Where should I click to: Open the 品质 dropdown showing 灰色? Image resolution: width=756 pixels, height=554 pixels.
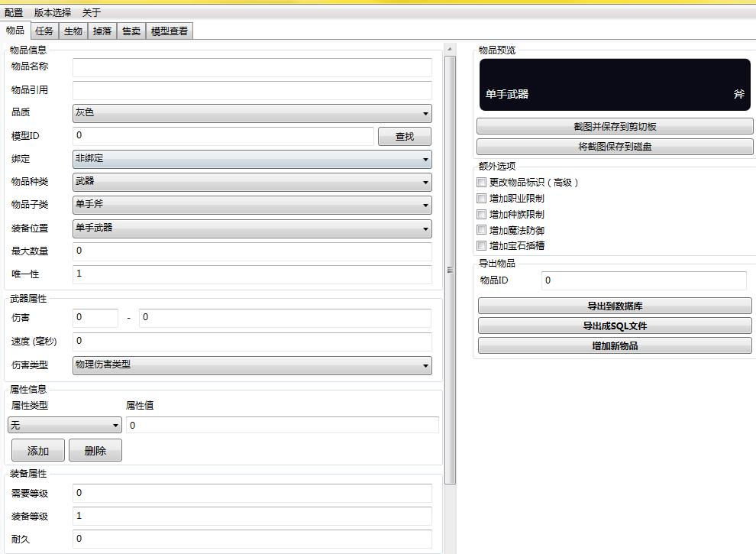252,113
